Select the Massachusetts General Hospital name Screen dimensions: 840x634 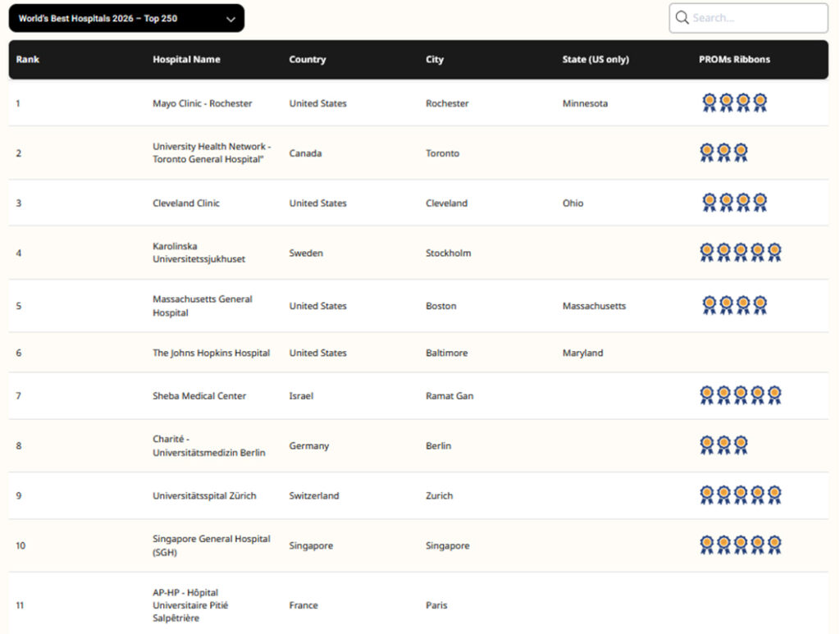(x=202, y=306)
